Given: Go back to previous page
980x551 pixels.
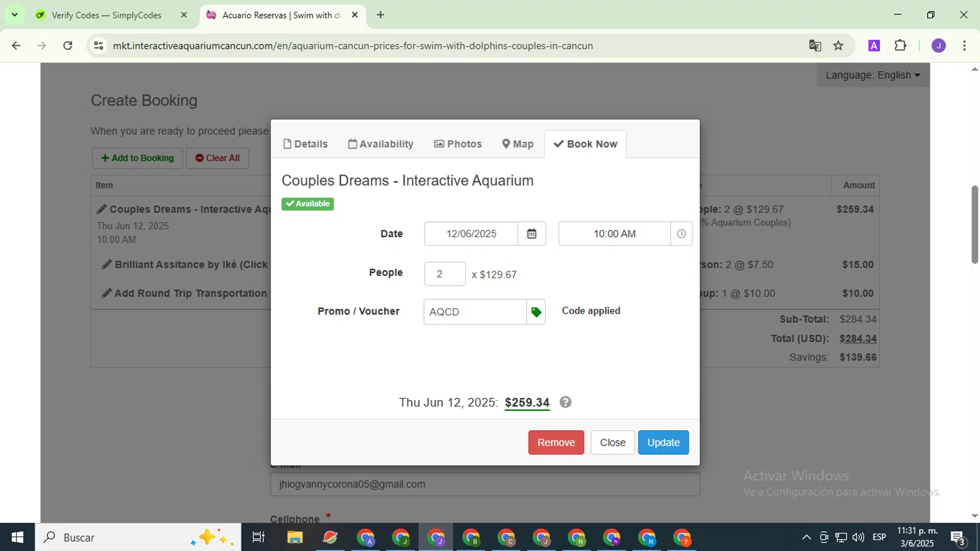Looking at the screenshot, I should pos(16,46).
